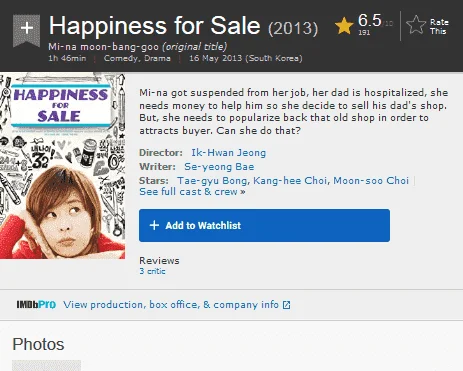Click the 6.5 rating score
Viewport: 463px width, 371px height.
369,20
